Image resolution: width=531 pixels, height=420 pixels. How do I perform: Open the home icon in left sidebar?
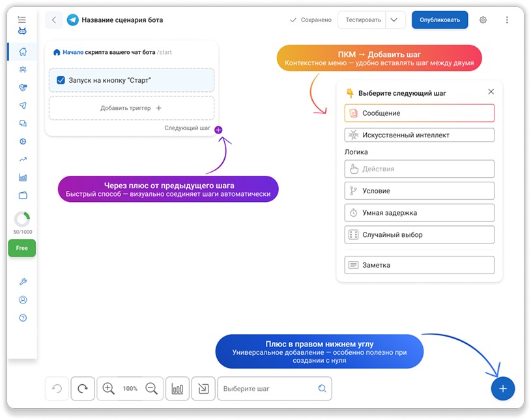coord(23,52)
